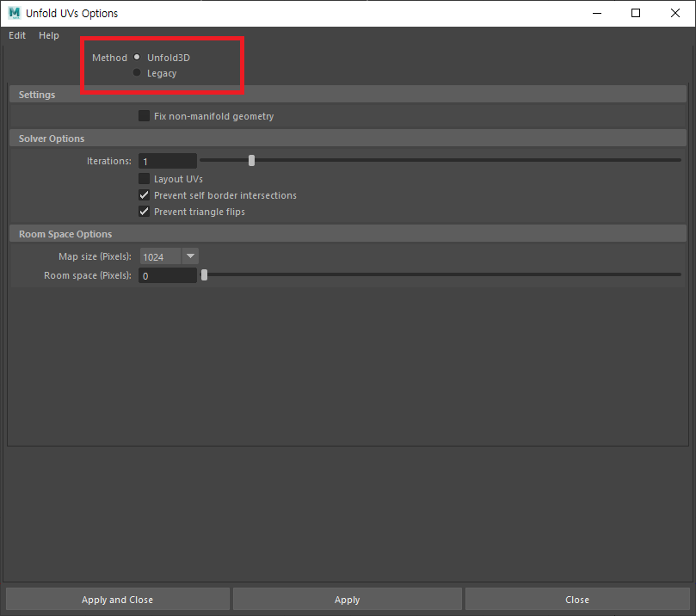This screenshot has height=616, width=696.
Task: Click the Room space input field
Action: coord(168,275)
